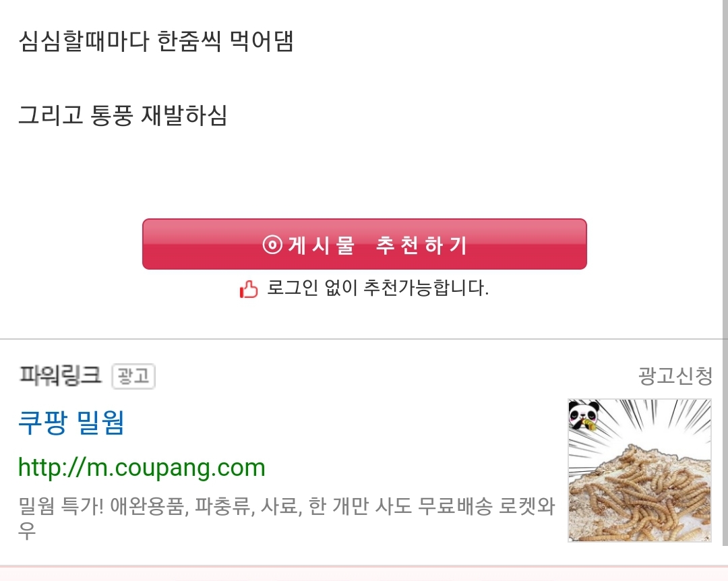Image resolution: width=728 pixels, height=581 pixels.
Task: Click the 파워링크 logo
Action: click(60, 375)
